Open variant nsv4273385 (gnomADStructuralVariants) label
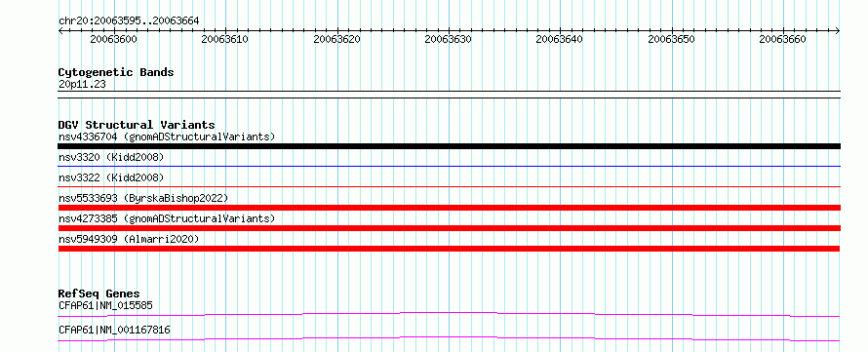Screen dimensions: 868x352 coord(167,218)
